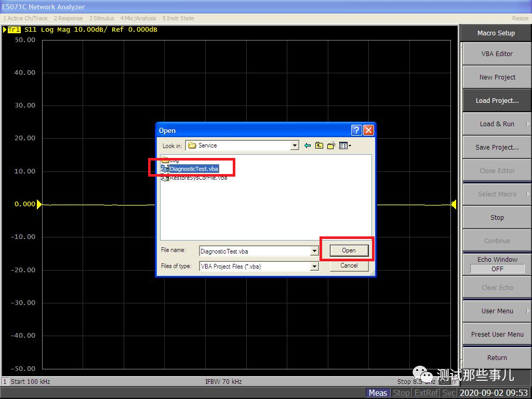This screenshot has width=532, height=399.
Task: Click the date and time display in status bar
Action: (494, 393)
